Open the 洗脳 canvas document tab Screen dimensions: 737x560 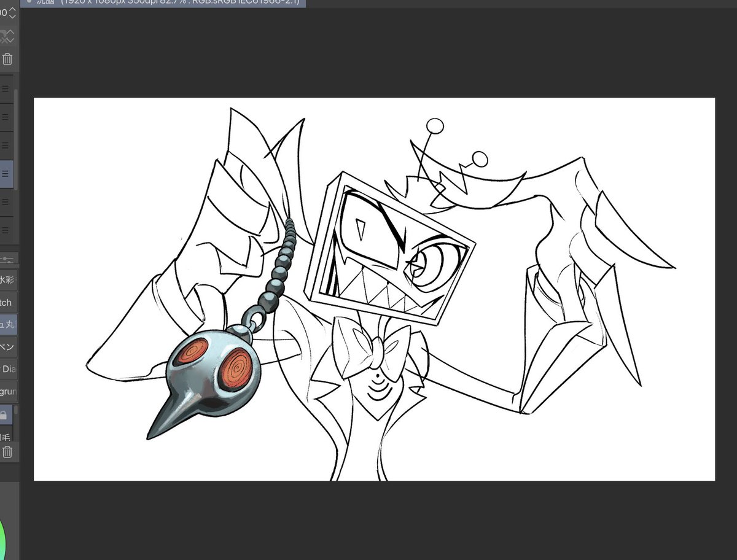click(x=163, y=2)
